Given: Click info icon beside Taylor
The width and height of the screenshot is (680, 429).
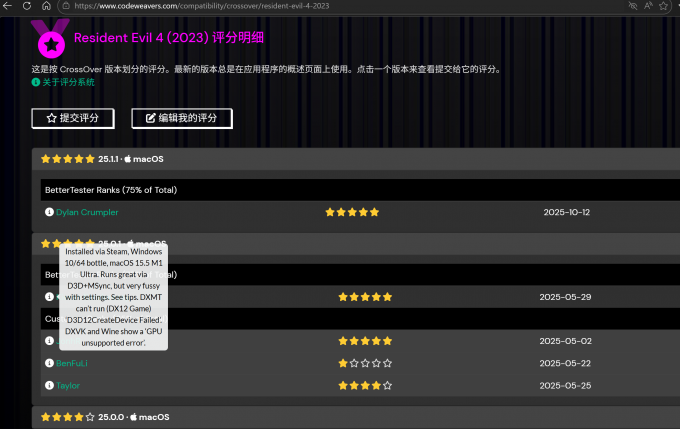Looking at the screenshot, I should 49,385.
